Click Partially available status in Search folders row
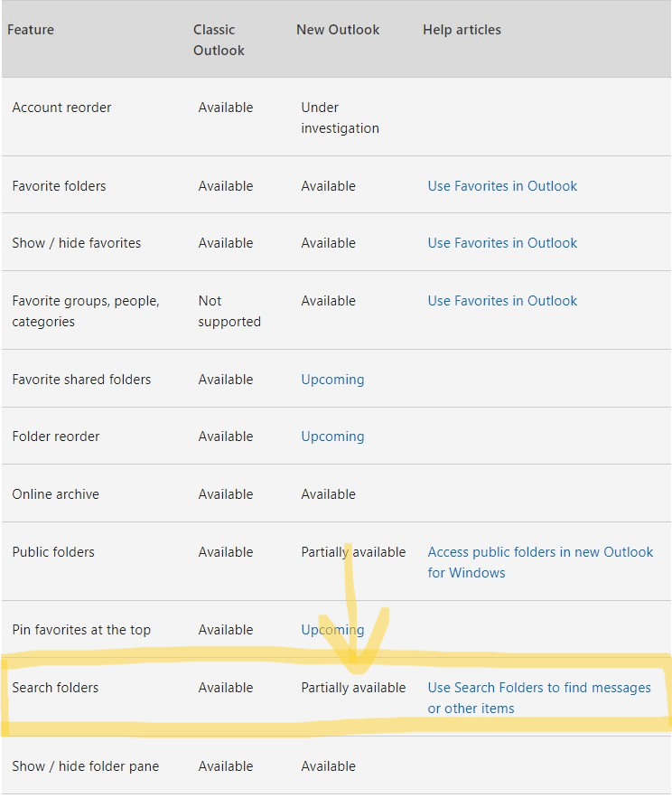Viewport: 672px width, 798px height. (353, 688)
